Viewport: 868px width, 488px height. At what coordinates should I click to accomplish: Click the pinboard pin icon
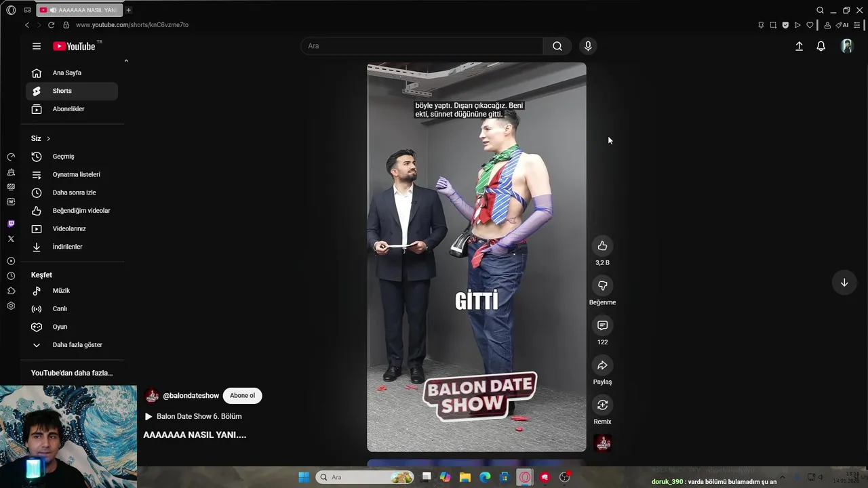click(761, 25)
